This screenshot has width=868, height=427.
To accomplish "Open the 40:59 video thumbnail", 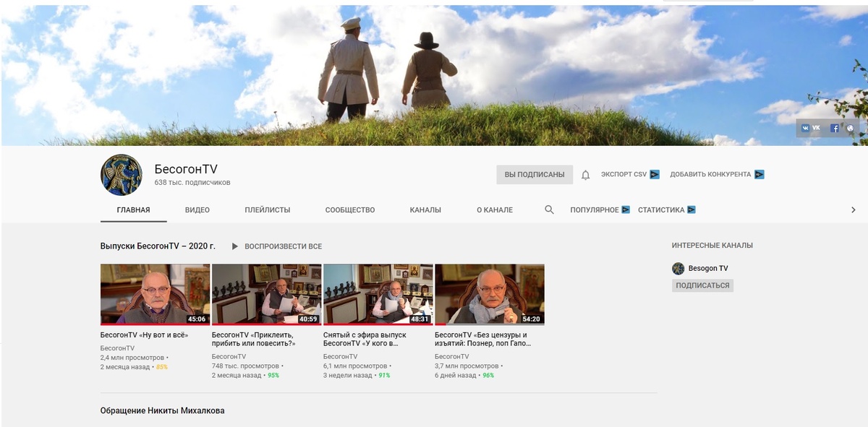I will coord(266,294).
